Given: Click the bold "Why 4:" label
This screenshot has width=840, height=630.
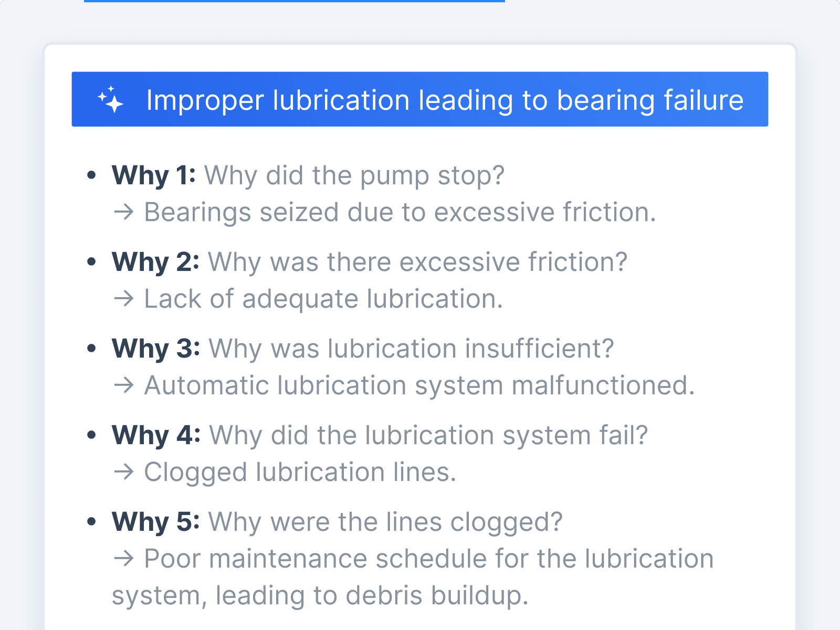Looking at the screenshot, I should point(156,435).
